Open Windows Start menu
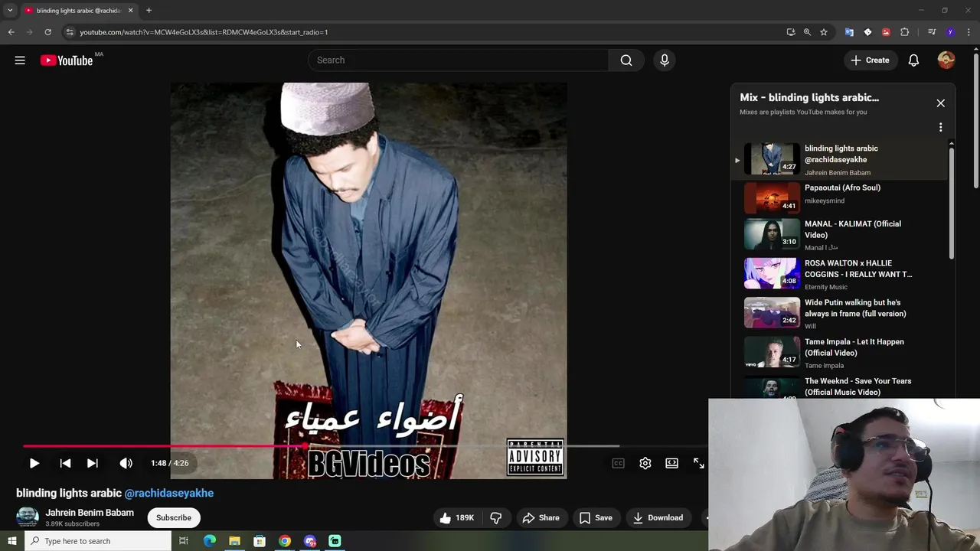This screenshot has width=980, height=551. tap(11, 541)
